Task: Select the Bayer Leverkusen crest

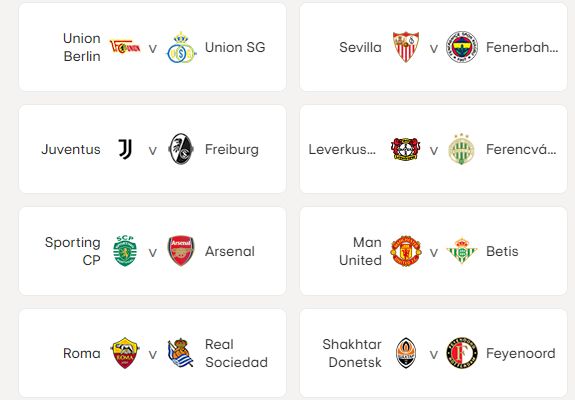Action: 406,149
